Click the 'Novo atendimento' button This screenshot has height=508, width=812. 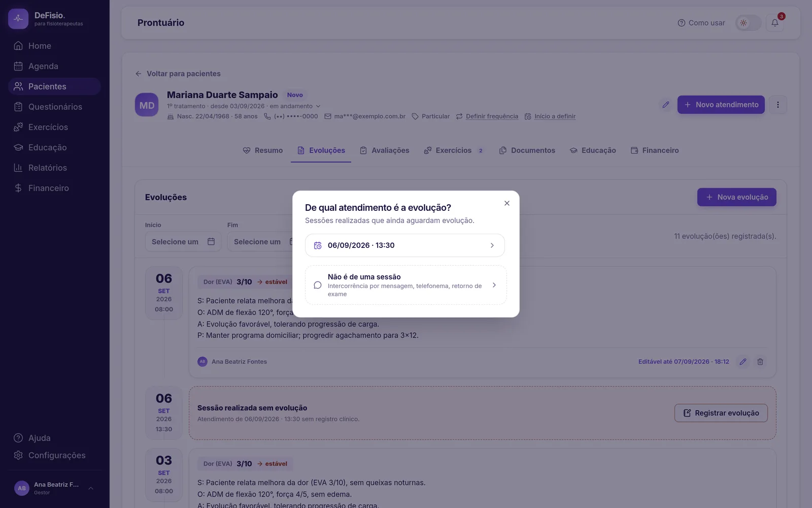721,105
